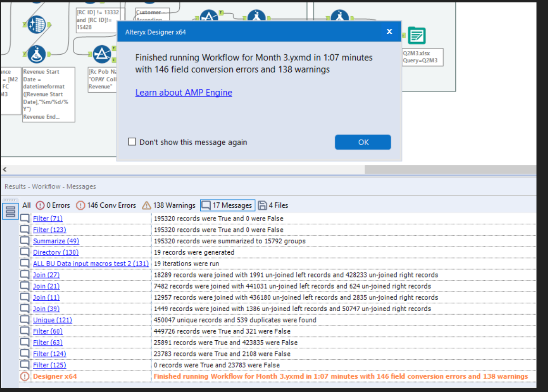548x392 pixels.
Task: Select the blue Filter tool with T and F outputs
Action: [103, 53]
